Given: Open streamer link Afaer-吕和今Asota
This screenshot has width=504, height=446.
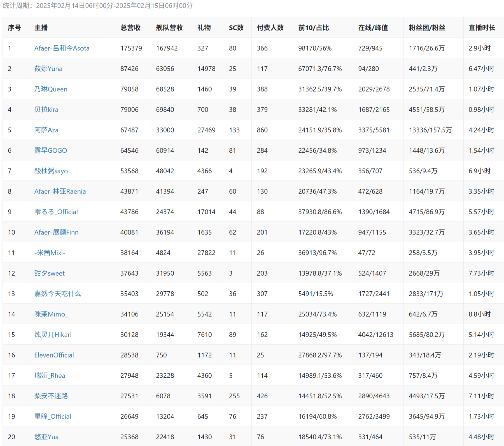Looking at the screenshot, I should [x=62, y=48].
